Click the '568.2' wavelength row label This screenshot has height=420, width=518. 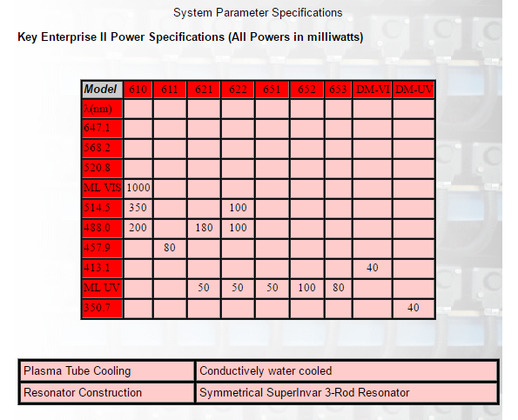coord(102,149)
